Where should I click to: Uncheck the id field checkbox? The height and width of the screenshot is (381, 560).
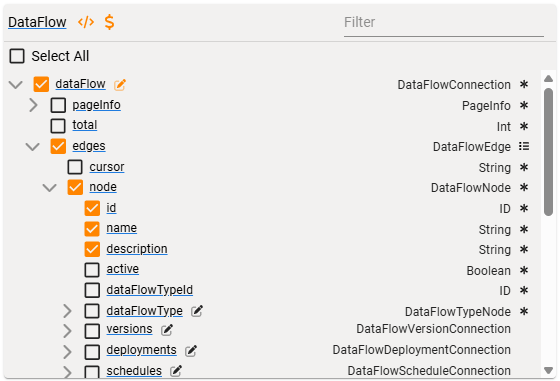(92, 208)
